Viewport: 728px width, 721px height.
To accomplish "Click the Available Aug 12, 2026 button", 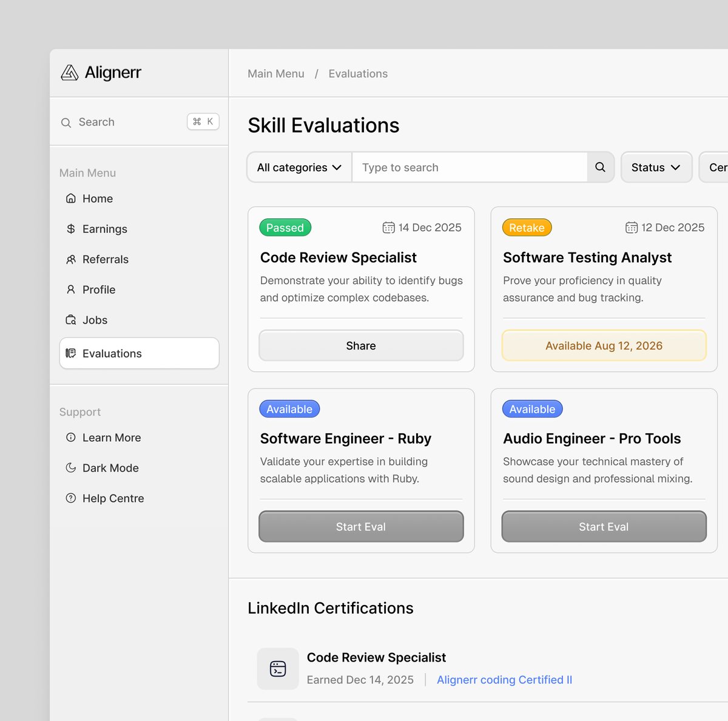I will click(x=604, y=345).
